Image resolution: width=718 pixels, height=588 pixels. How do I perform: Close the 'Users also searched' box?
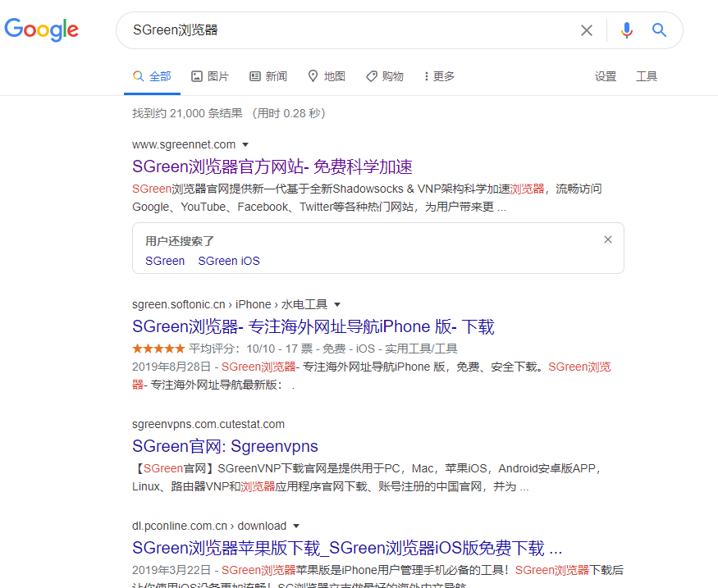click(x=608, y=239)
